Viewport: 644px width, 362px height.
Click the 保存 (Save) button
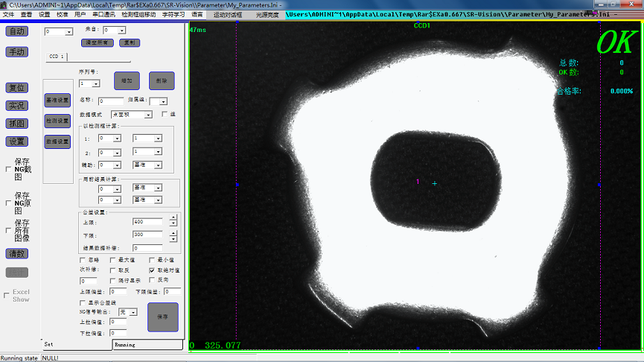click(162, 317)
